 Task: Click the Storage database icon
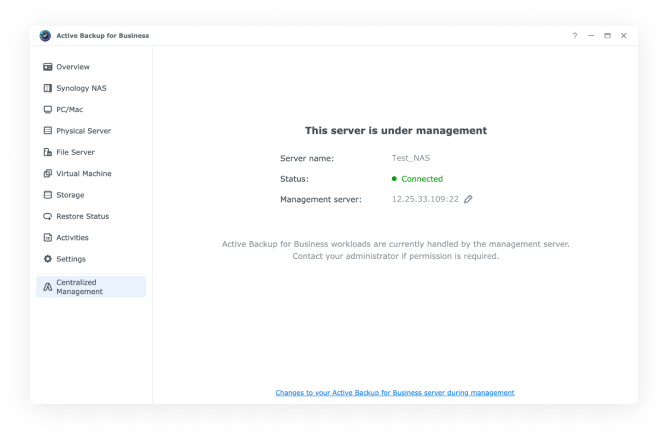(x=47, y=195)
